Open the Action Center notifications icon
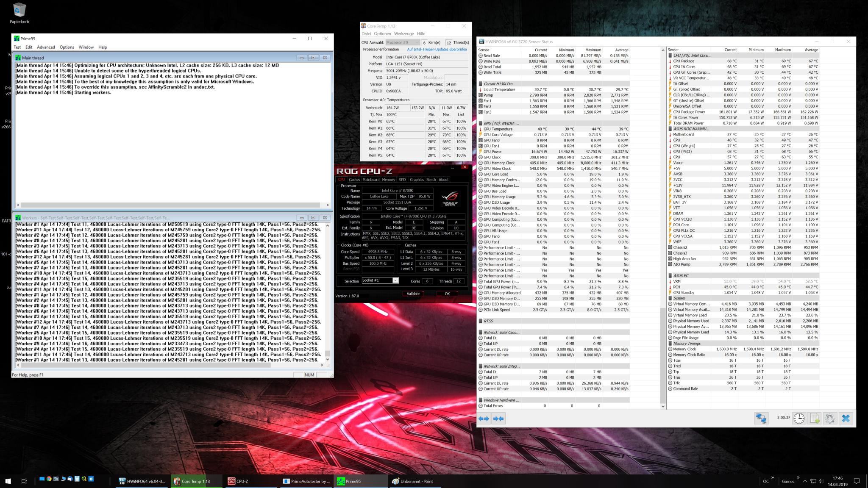 click(857, 481)
